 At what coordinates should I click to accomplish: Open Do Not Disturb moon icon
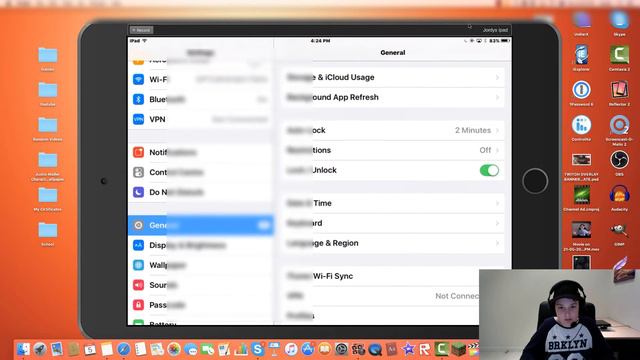point(138,192)
